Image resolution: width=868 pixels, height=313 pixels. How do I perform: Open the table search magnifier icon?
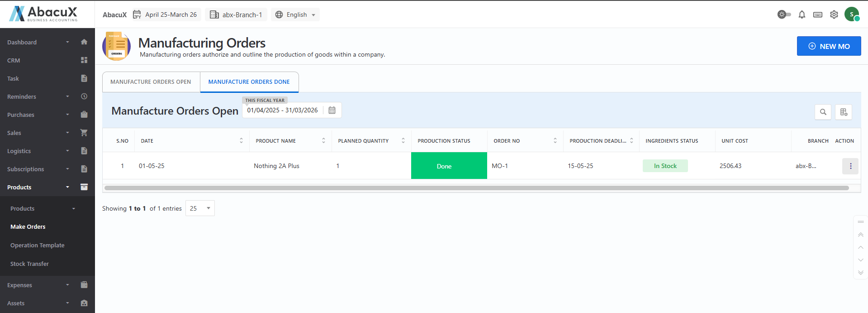[x=823, y=112]
